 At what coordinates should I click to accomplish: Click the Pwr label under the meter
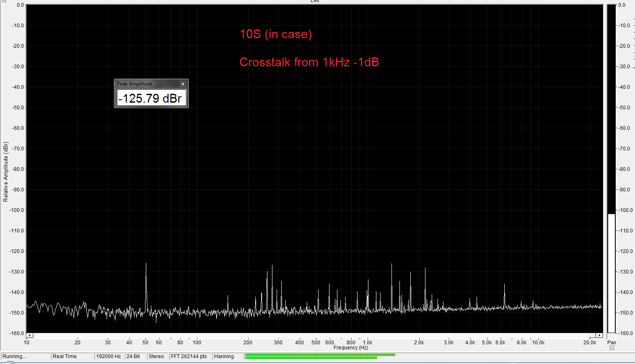coord(612,342)
